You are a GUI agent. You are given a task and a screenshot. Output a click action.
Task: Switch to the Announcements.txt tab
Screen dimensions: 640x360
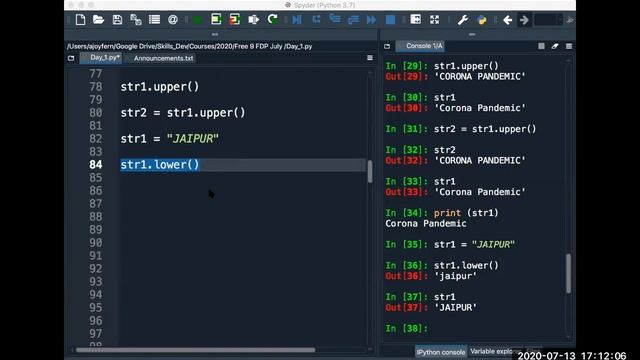click(x=163, y=58)
